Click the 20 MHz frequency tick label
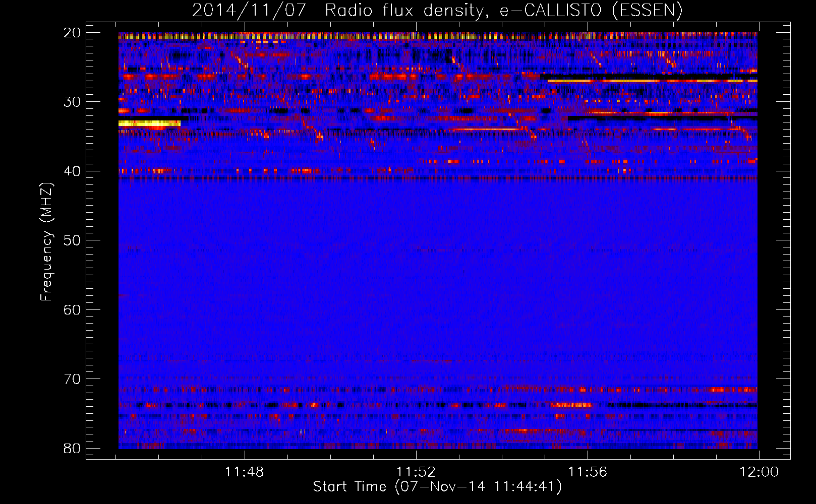 point(72,33)
